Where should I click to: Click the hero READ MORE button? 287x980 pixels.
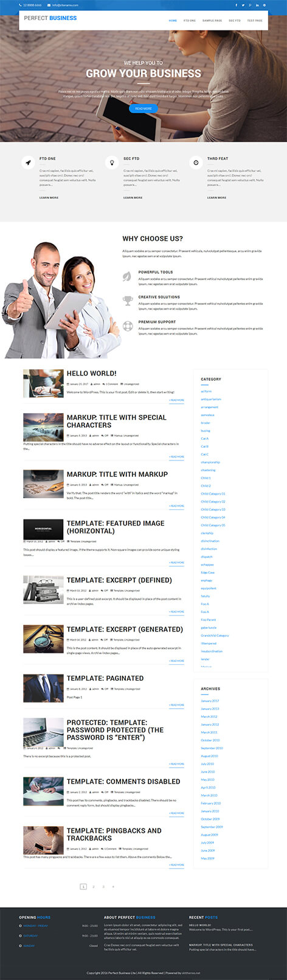click(x=143, y=108)
